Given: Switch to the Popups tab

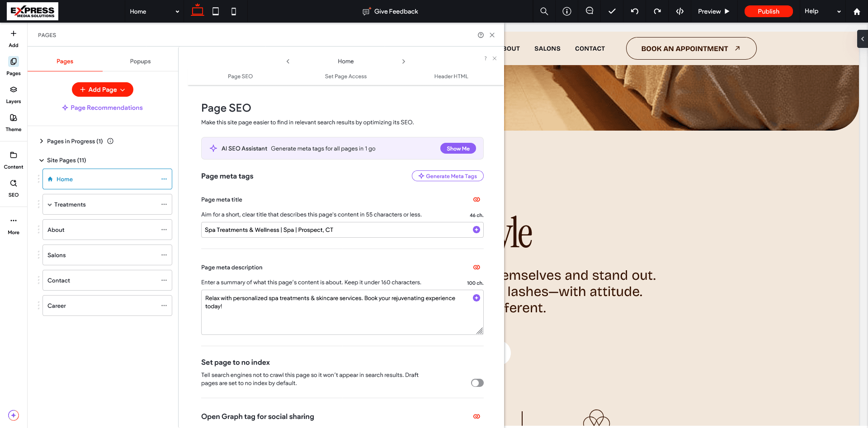Looking at the screenshot, I should pos(140,61).
